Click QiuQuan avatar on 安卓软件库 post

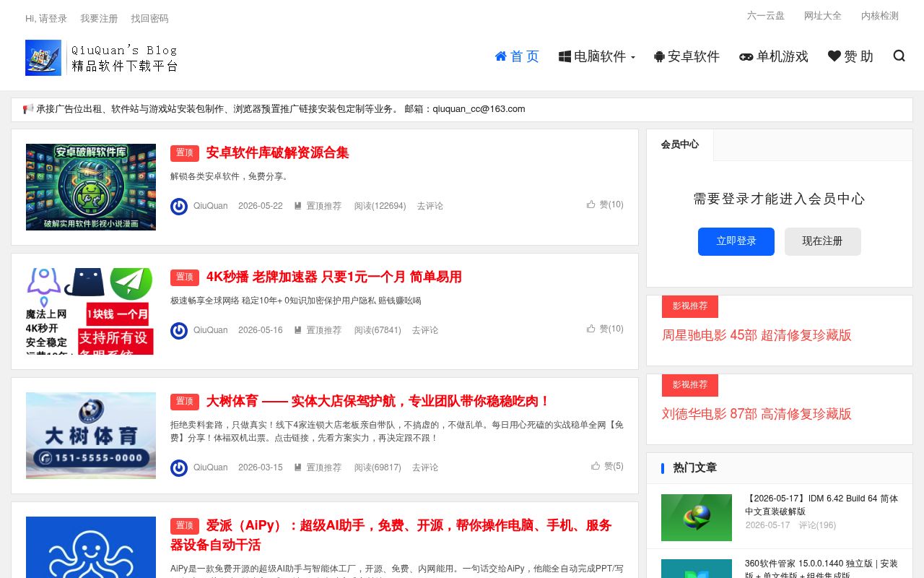179,207
